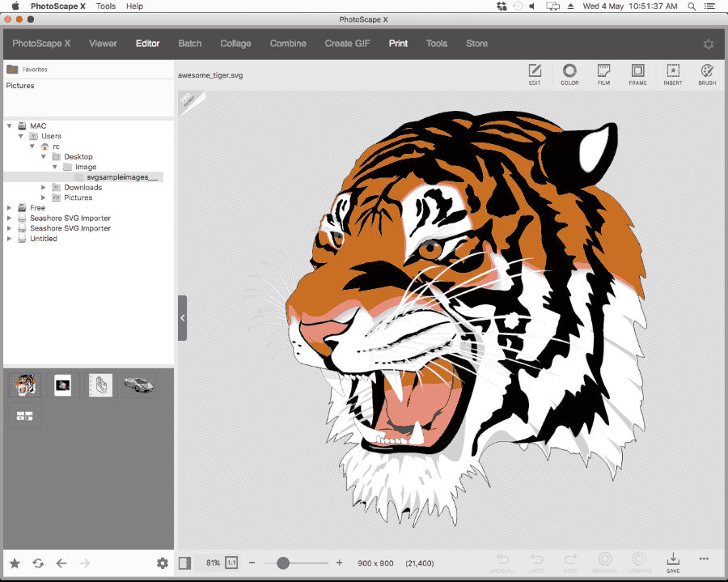Collapse the Users folder node

(20, 136)
